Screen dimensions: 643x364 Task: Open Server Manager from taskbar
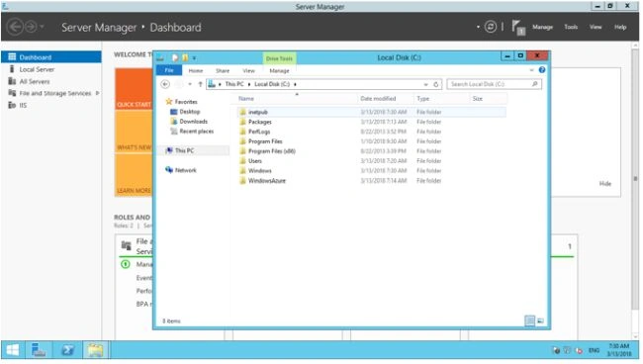tap(39, 350)
